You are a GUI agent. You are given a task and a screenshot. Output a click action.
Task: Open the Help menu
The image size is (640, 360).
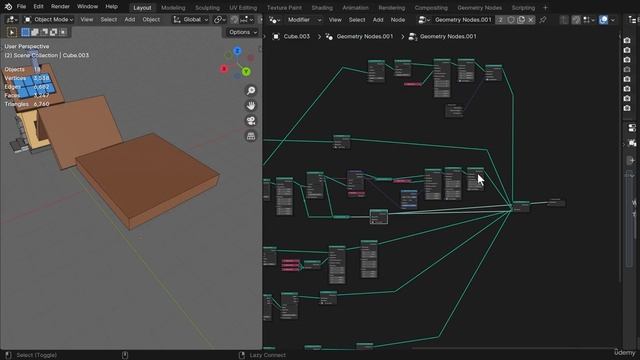point(111,7)
